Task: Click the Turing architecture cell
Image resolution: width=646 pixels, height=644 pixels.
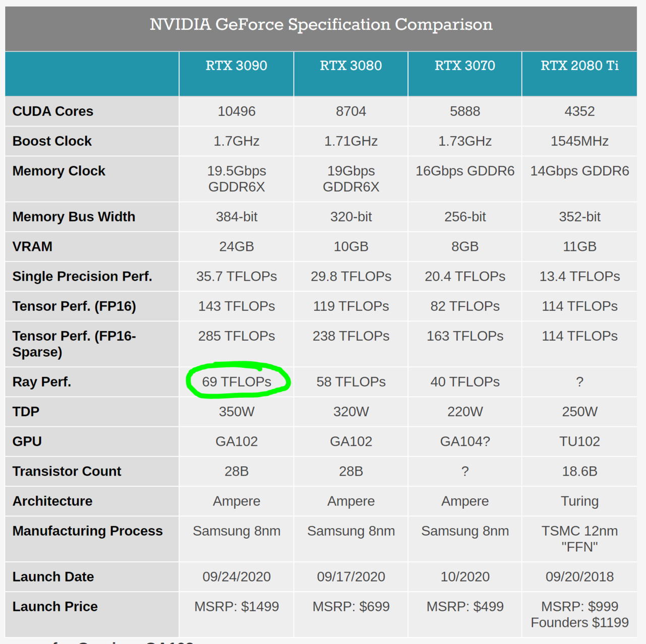Action: [579, 501]
